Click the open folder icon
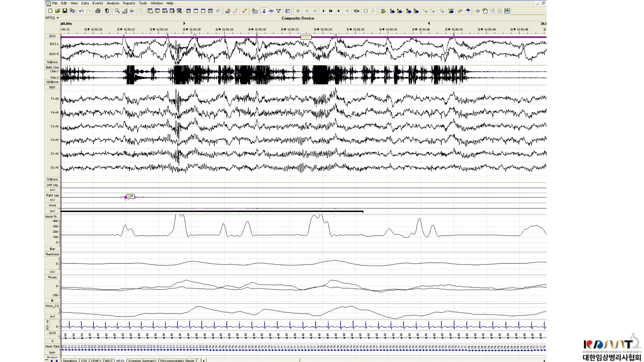The height and width of the screenshot is (362, 644). (x=58, y=11)
